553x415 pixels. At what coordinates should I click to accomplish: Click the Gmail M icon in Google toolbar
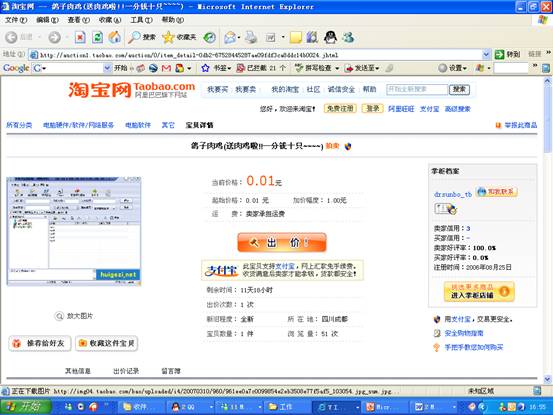coord(166,68)
